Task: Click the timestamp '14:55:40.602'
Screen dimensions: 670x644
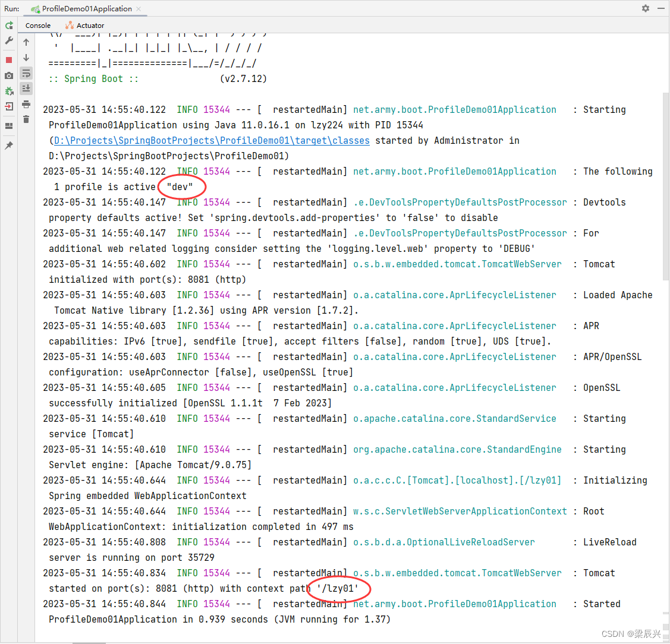Action: 134,264
